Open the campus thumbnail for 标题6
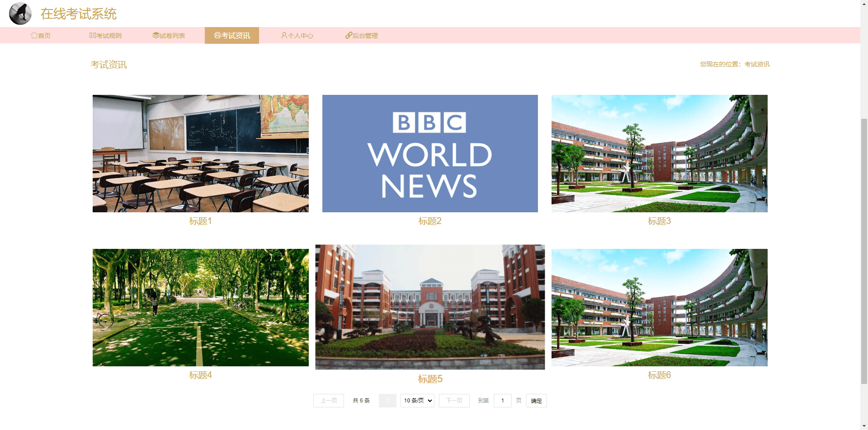Viewport: 868px width, 430px height. (660, 308)
